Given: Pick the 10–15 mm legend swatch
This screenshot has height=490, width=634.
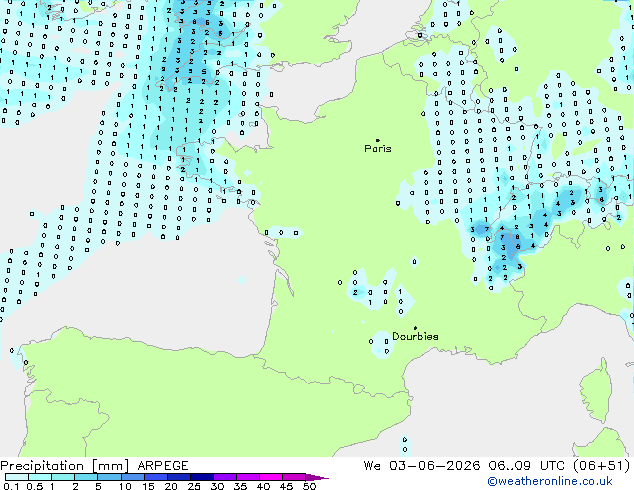Looking at the screenshot, I should click(132, 477).
